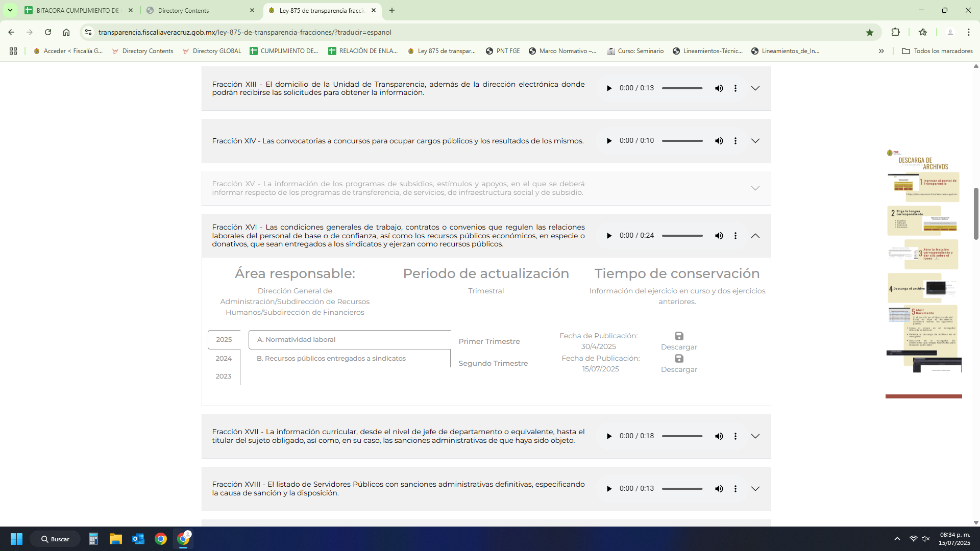Open File Explorer from taskbar

(x=116, y=539)
